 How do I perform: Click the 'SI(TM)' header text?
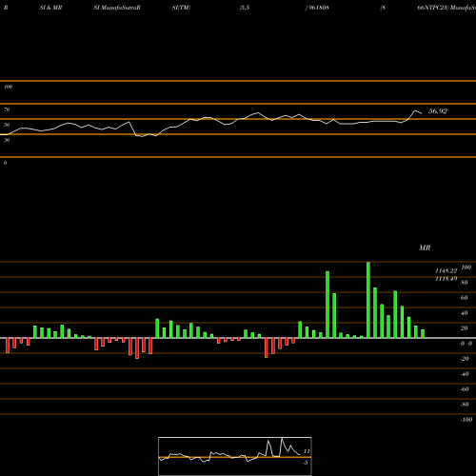(181, 8)
